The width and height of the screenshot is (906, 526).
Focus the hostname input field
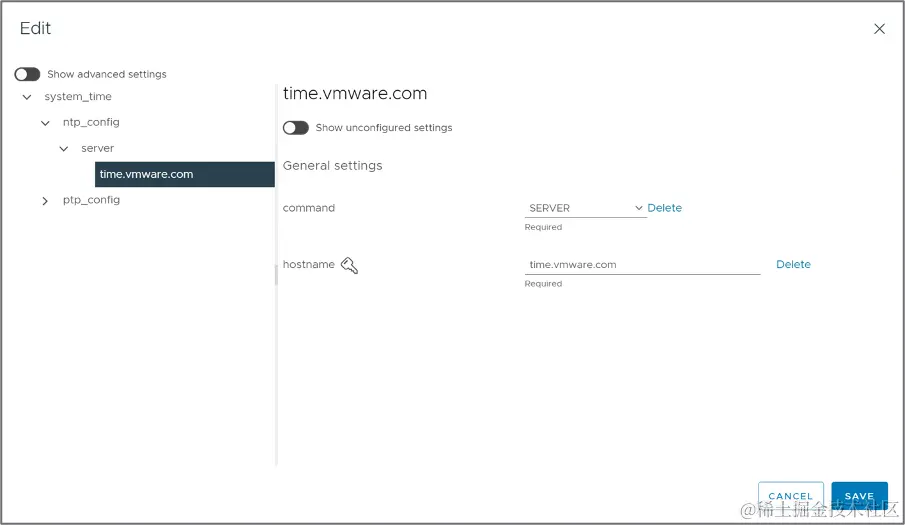pyautogui.click(x=642, y=265)
